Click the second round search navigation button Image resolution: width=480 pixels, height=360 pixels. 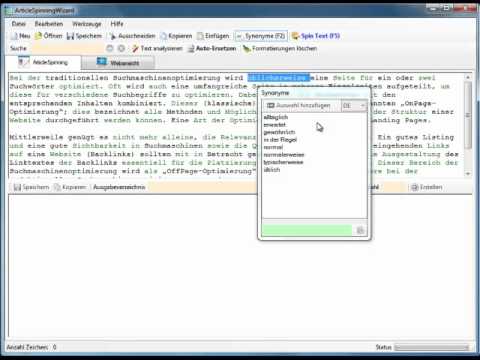coord(122,49)
